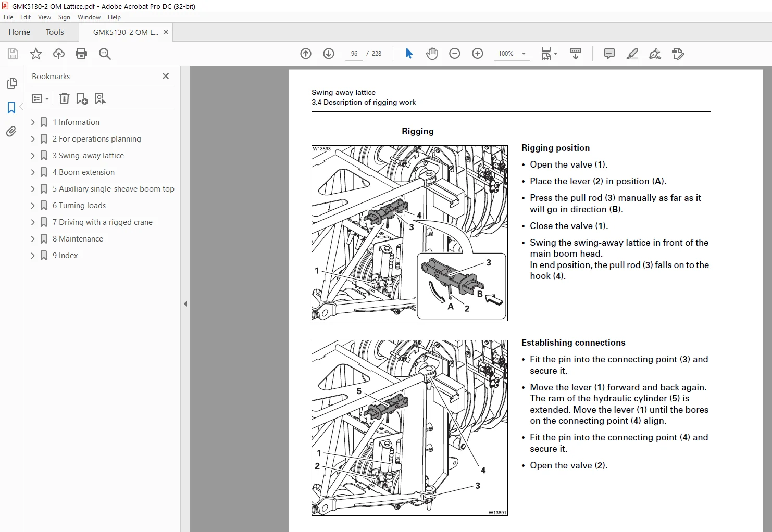772x532 pixels.
Task: Jump to '9 Index' bookmark
Action: tap(65, 256)
